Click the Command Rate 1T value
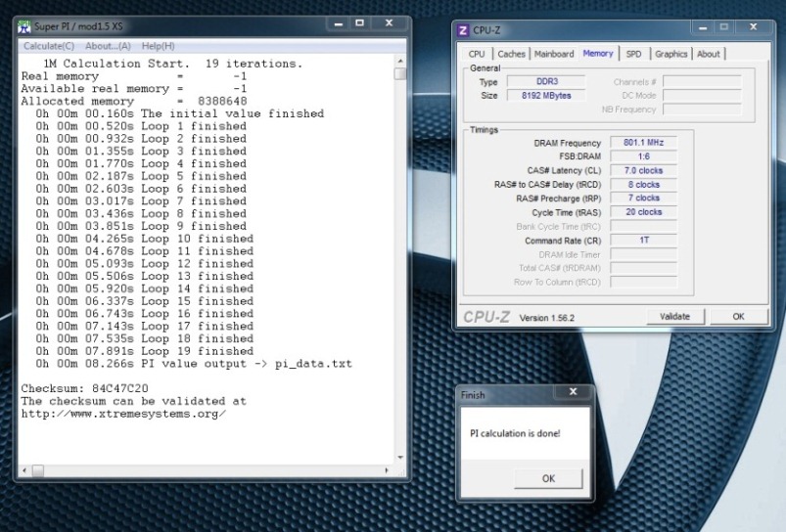 point(644,241)
